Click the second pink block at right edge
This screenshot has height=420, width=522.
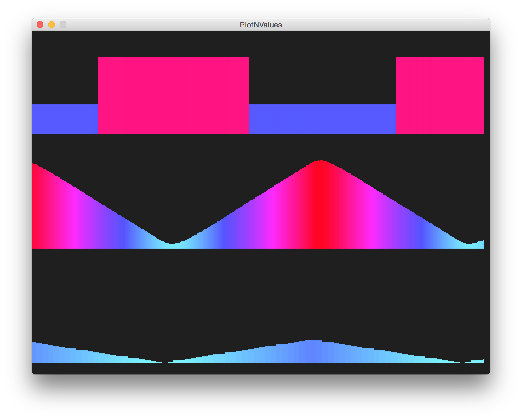tap(440, 96)
